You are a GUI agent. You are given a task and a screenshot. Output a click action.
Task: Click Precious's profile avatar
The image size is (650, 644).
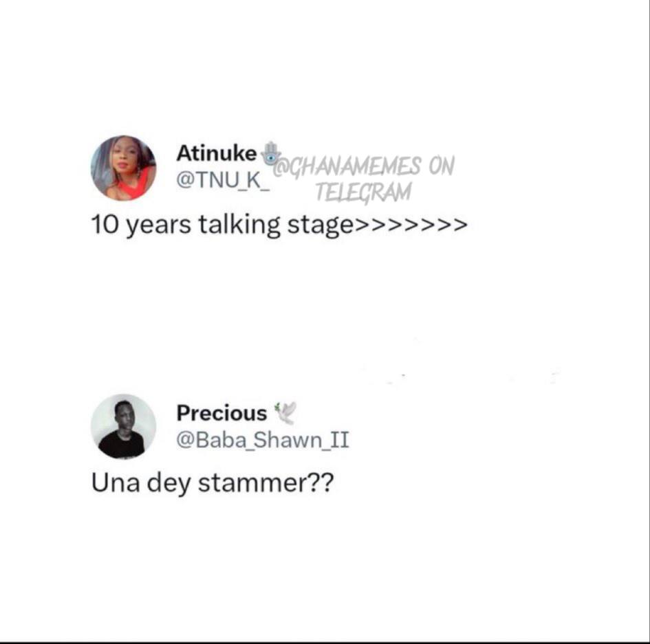pos(123,426)
